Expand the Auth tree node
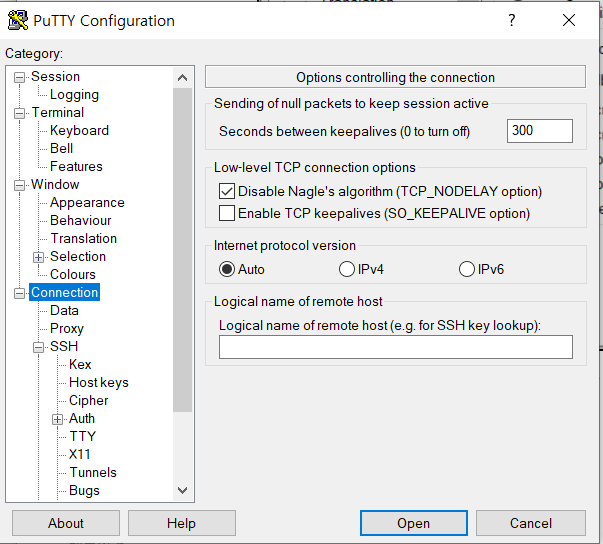 point(57,419)
